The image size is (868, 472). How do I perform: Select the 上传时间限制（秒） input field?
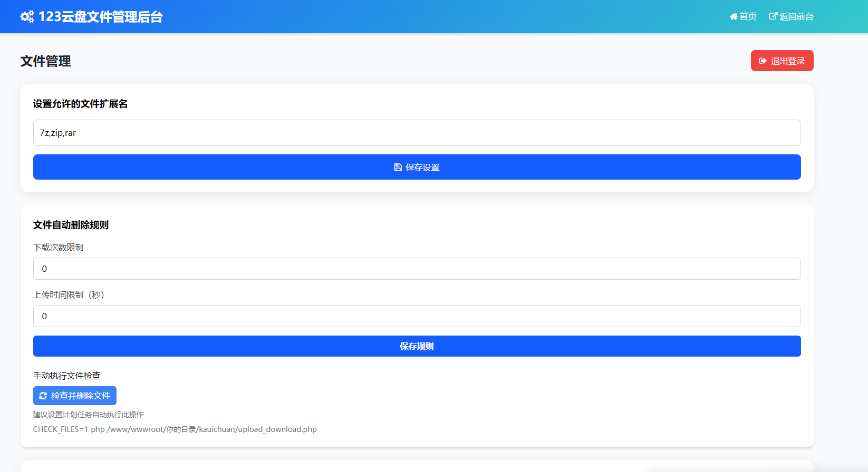[417, 317]
